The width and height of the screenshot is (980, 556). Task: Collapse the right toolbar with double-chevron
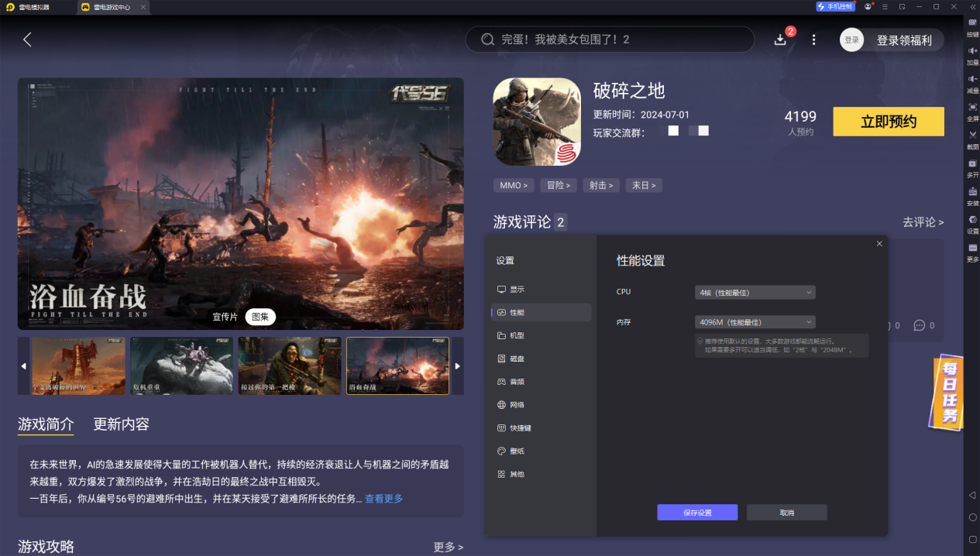pos(973,6)
